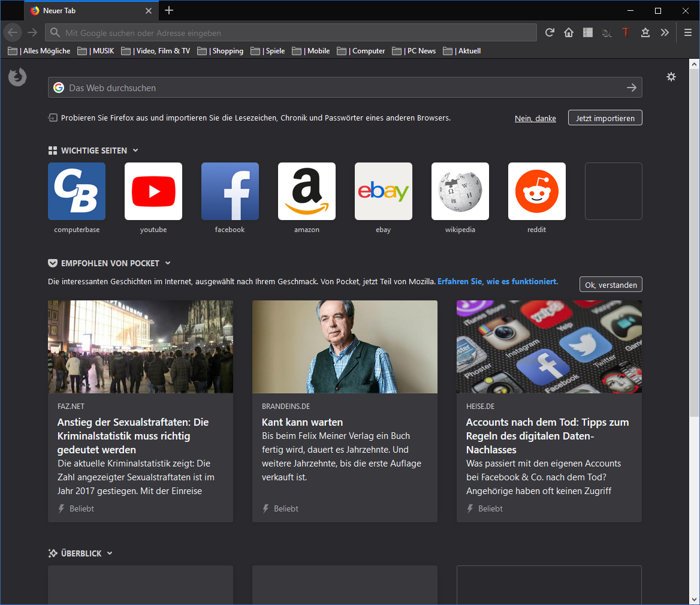The image size is (700, 605).
Task: Open the youtube top site tile
Action: (153, 191)
